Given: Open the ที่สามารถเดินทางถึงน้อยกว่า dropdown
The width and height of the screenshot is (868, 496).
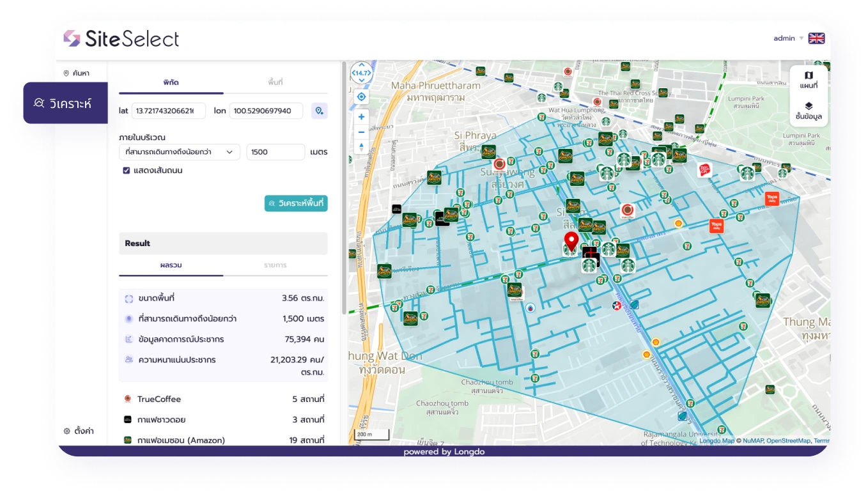Looking at the screenshot, I should click(180, 152).
